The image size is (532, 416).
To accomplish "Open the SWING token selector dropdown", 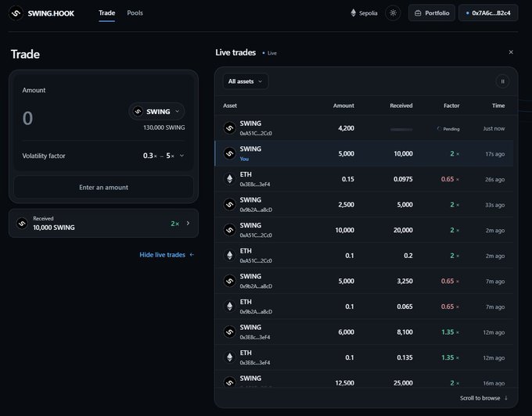I will pos(156,111).
